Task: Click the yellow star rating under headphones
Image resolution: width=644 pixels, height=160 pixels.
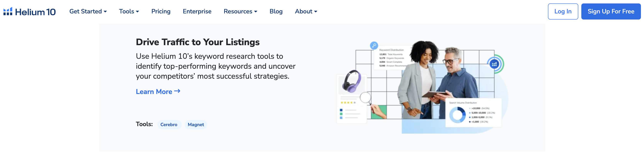Action: (348, 103)
